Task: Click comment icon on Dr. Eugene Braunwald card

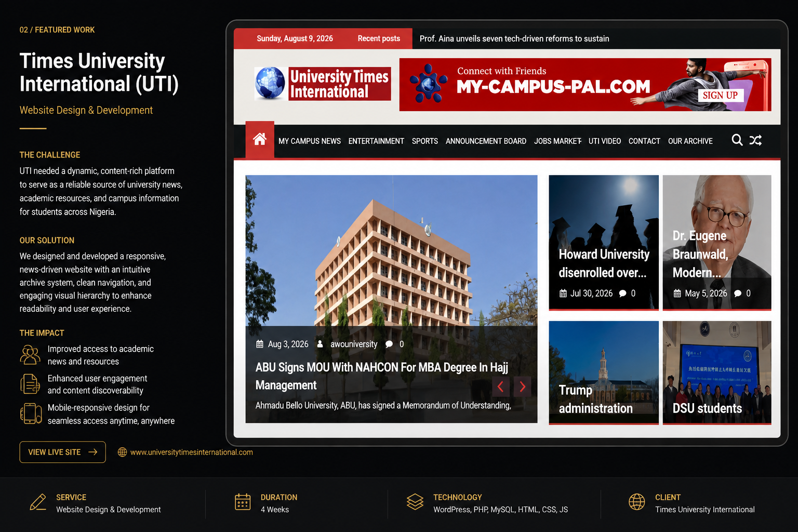Action: click(x=738, y=294)
